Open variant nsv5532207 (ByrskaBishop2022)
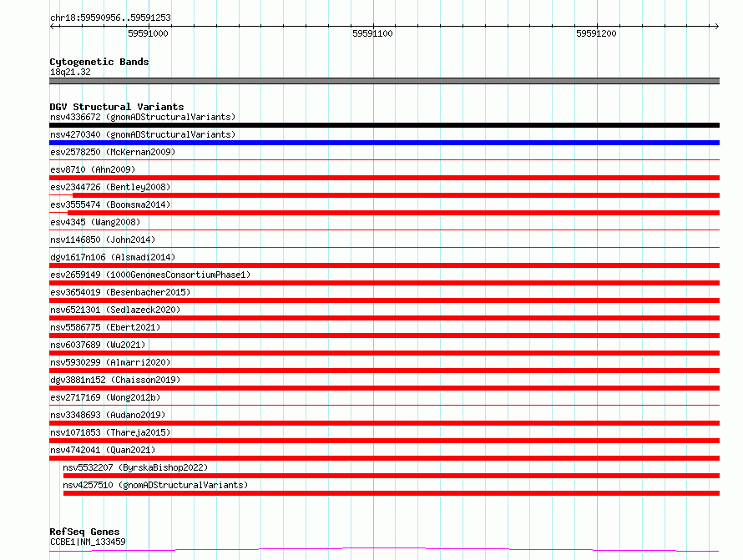Screen dimensions: 743x560 135,467
